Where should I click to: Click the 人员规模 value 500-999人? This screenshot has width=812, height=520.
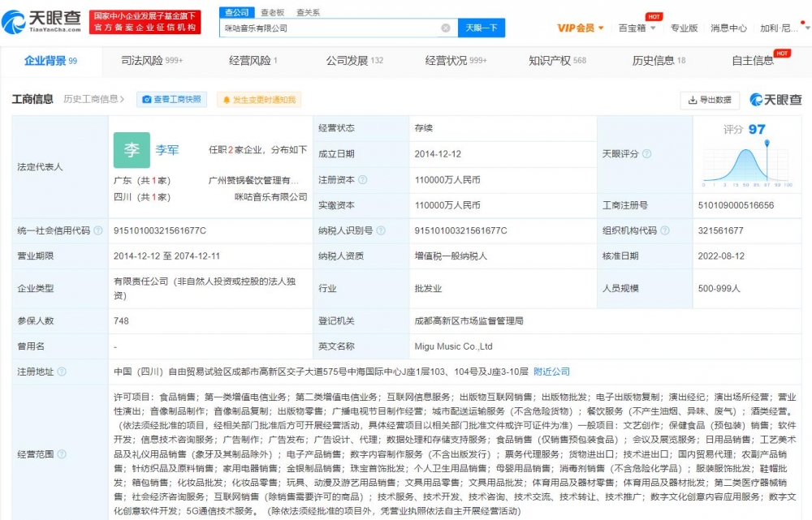(x=719, y=289)
